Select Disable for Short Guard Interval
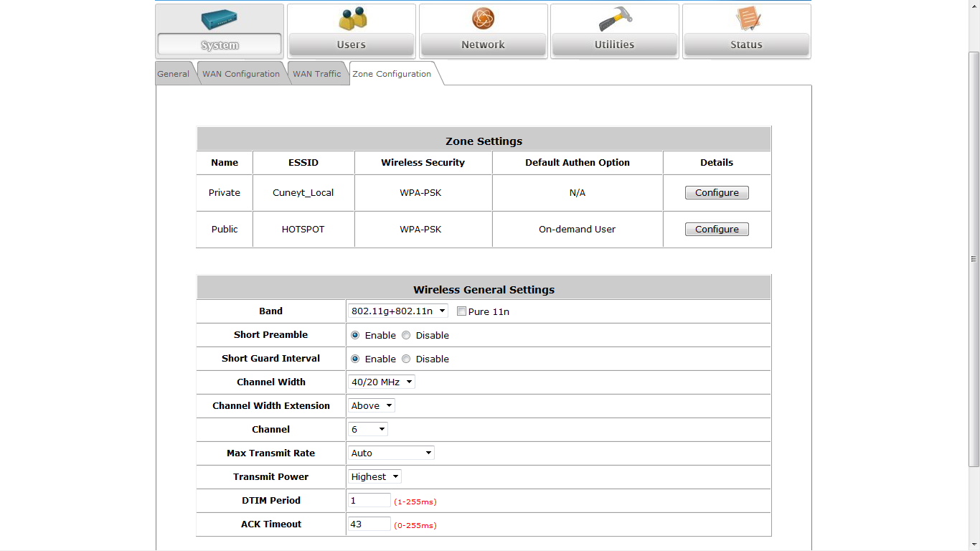 [406, 359]
